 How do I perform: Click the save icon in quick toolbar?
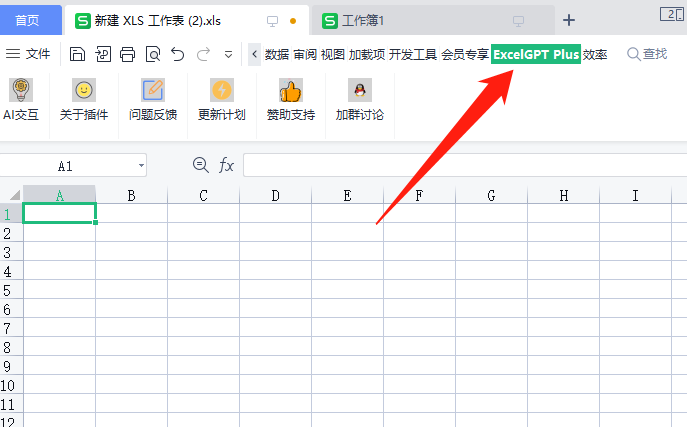pyautogui.click(x=77, y=54)
